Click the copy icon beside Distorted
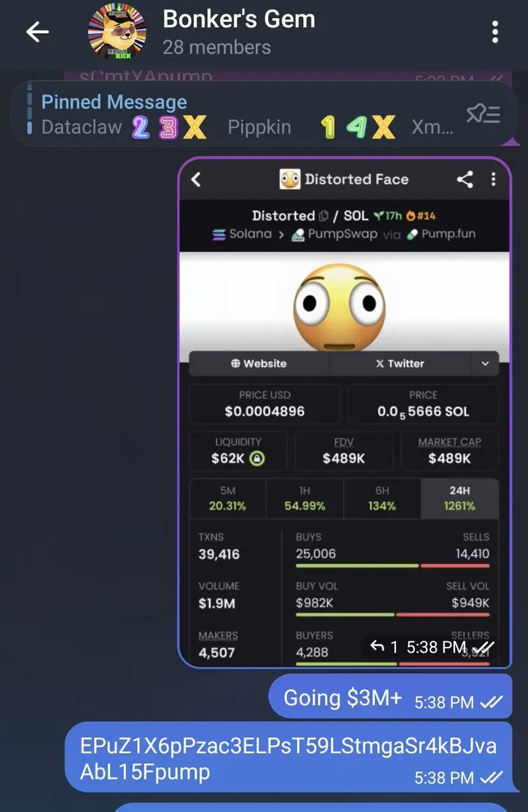Screen dimensions: 528x812 tap(324, 216)
